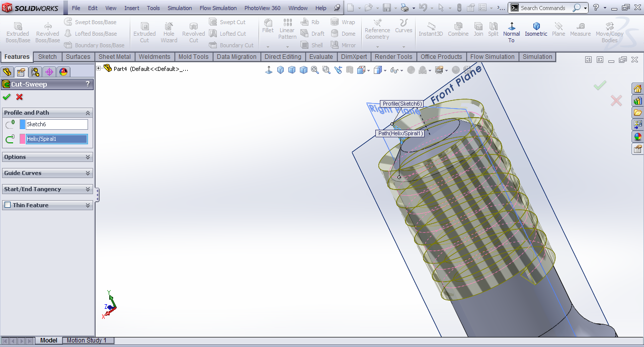Viewport: 644px width, 347px height.
Task: Collapse the Profile and Path section
Action: [x=88, y=113]
